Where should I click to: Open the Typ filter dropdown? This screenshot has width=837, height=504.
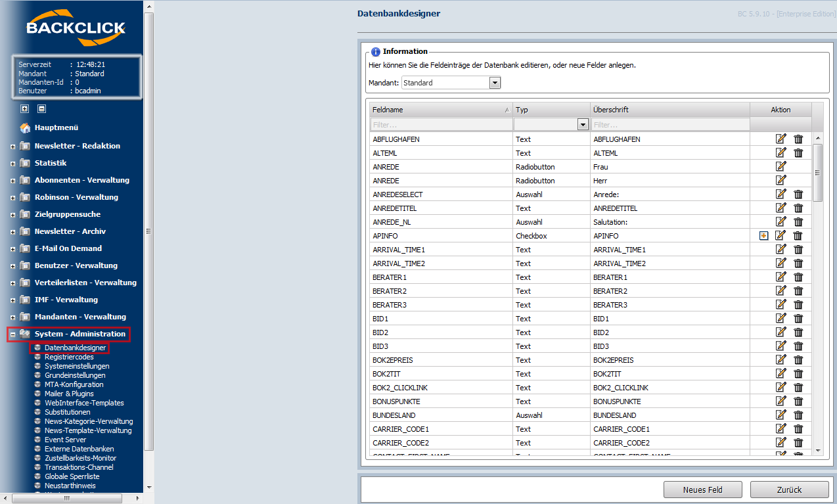[583, 124]
